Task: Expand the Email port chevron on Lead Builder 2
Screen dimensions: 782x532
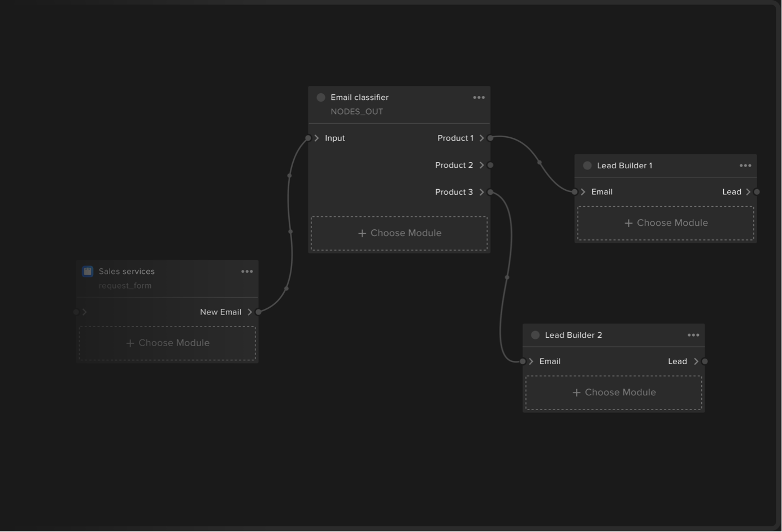Action: click(x=530, y=361)
